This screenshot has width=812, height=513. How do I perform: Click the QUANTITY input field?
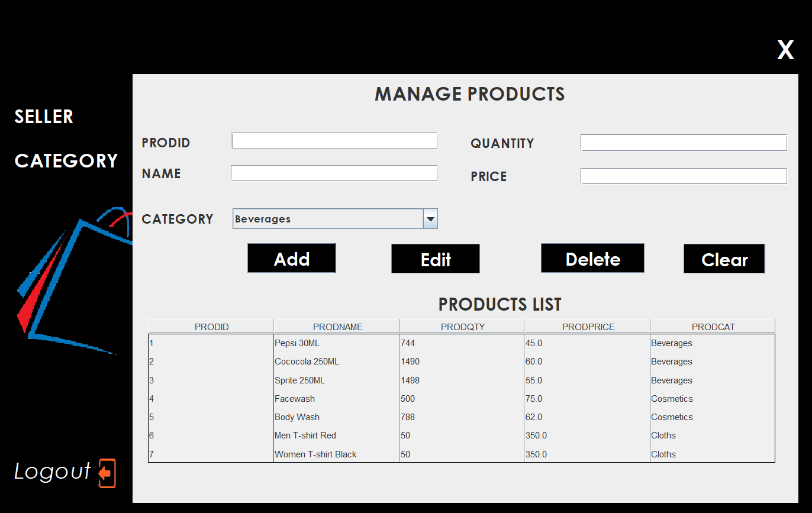pyautogui.click(x=683, y=142)
